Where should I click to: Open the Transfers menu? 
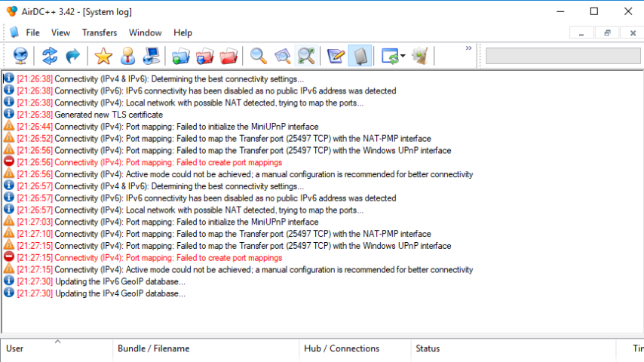click(100, 32)
